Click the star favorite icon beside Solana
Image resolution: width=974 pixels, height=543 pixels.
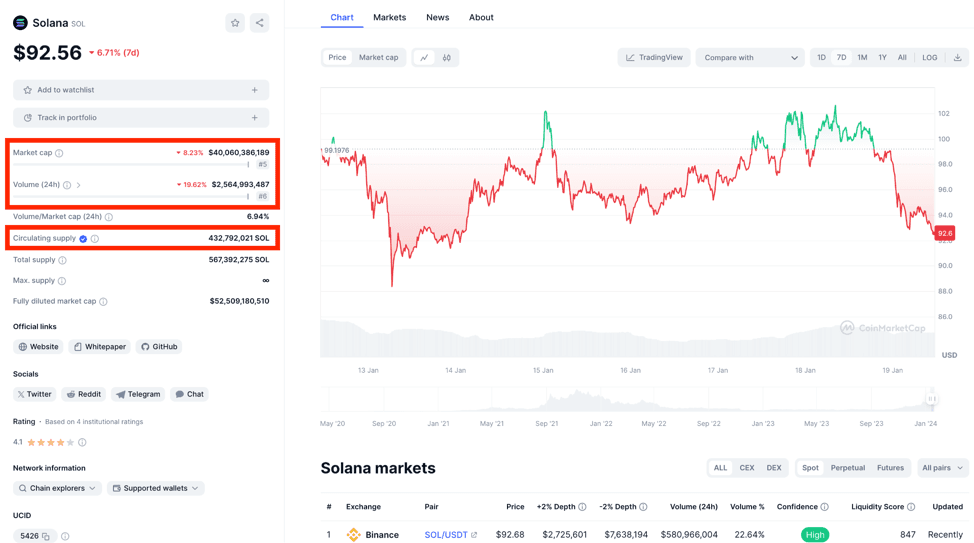pyautogui.click(x=235, y=23)
